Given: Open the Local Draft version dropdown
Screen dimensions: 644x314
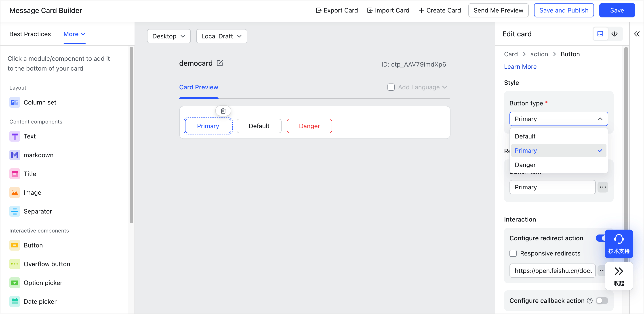Looking at the screenshot, I should point(221,36).
